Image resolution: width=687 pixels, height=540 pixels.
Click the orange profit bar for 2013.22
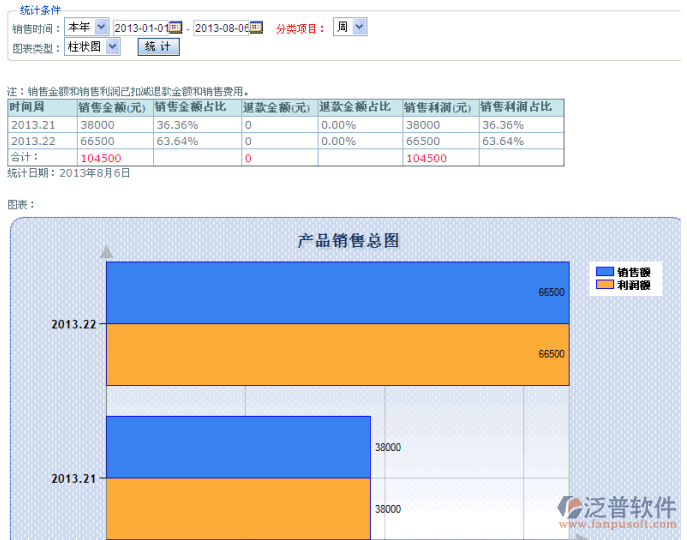coord(338,355)
